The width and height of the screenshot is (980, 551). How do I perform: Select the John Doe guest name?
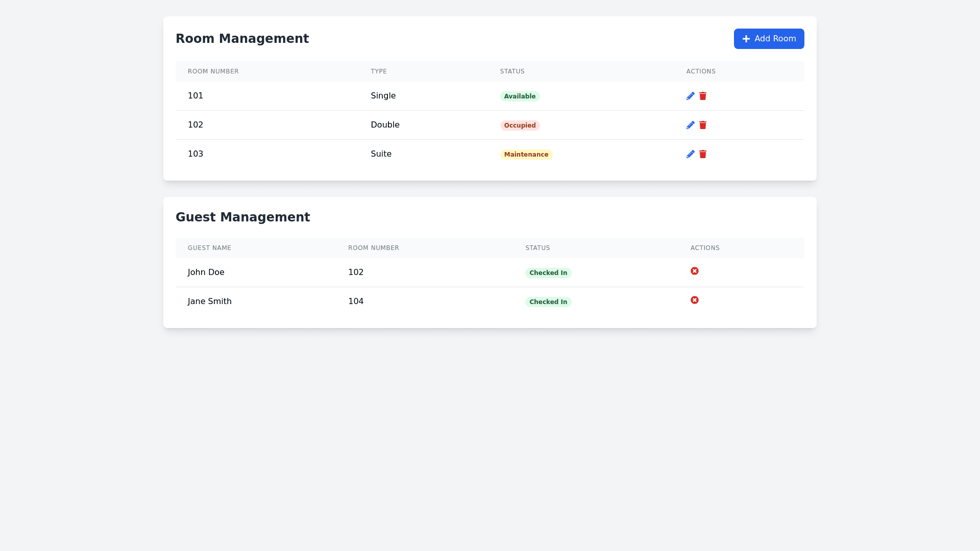pyautogui.click(x=206, y=272)
